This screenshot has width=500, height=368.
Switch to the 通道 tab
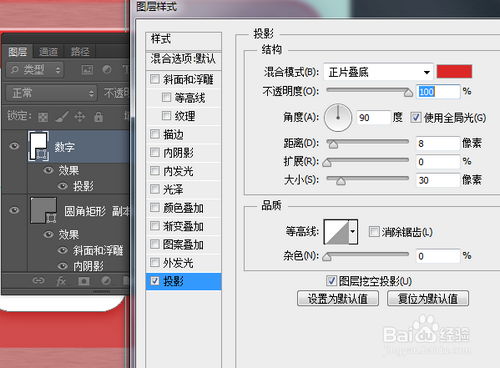pyautogui.click(x=48, y=52)
